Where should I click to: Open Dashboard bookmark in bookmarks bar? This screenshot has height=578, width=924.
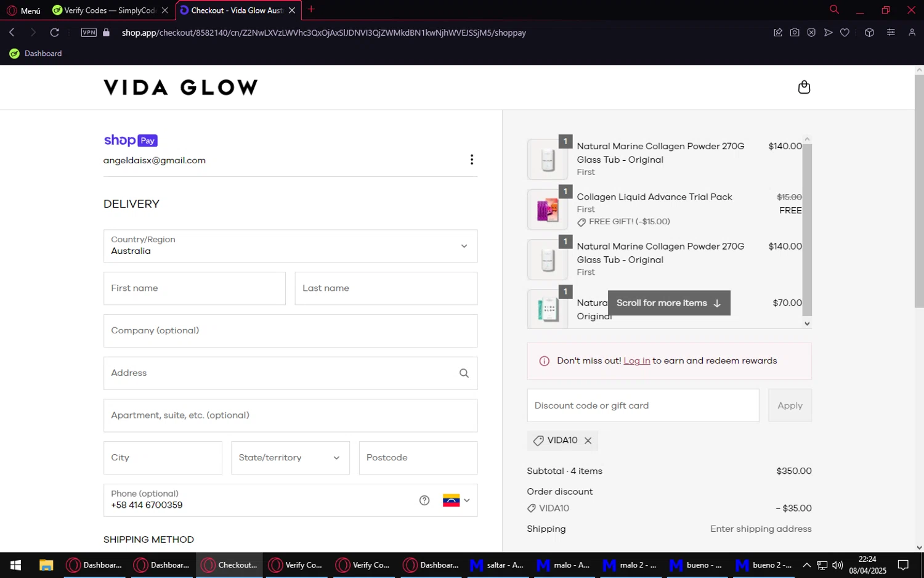pos(36,54)
